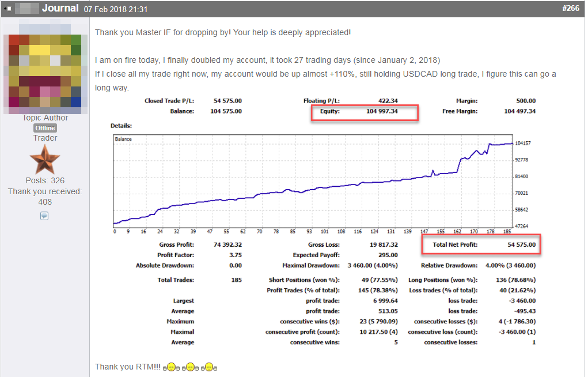Click the Profit Trades value 145 (78.38%)
This screenshot has width=588, height=377.
(378, 291)
